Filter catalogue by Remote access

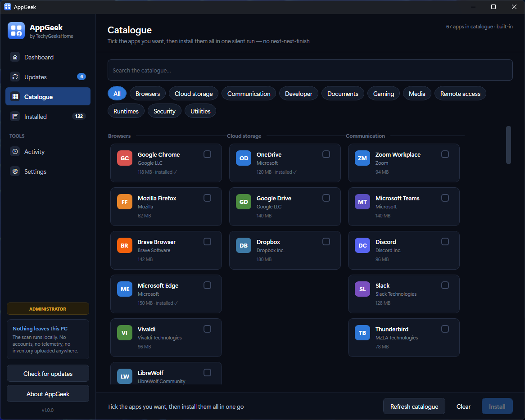tap(460, 94)
